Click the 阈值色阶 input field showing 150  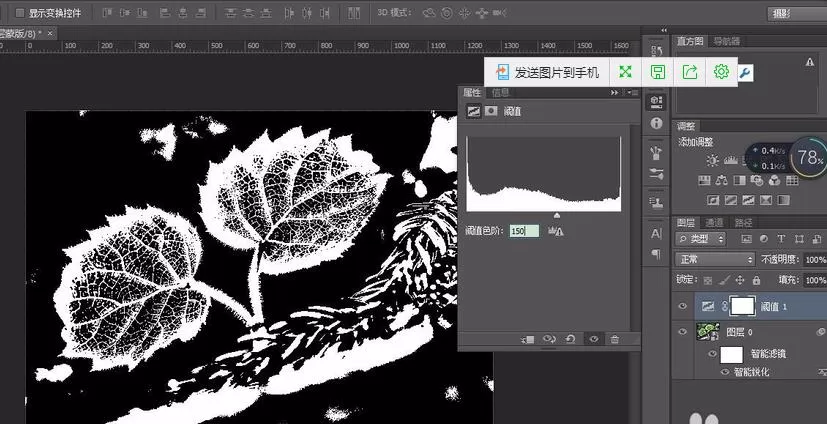(x=524, y=231)
